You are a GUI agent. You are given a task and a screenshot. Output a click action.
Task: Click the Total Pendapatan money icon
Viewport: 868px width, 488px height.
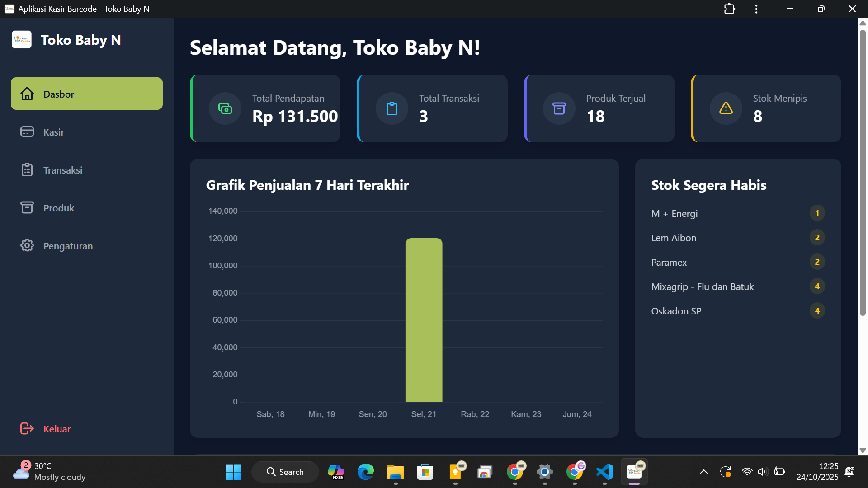point(225,108)
